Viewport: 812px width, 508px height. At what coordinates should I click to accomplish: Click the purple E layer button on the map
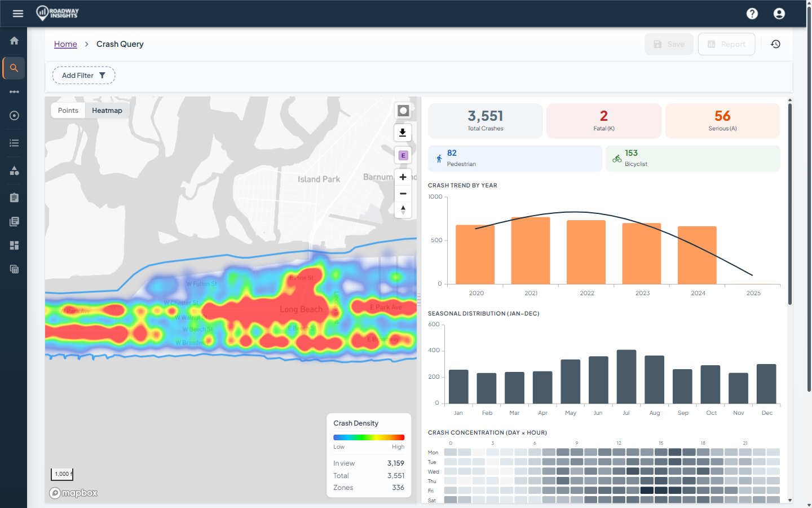[x=403, y=155]
